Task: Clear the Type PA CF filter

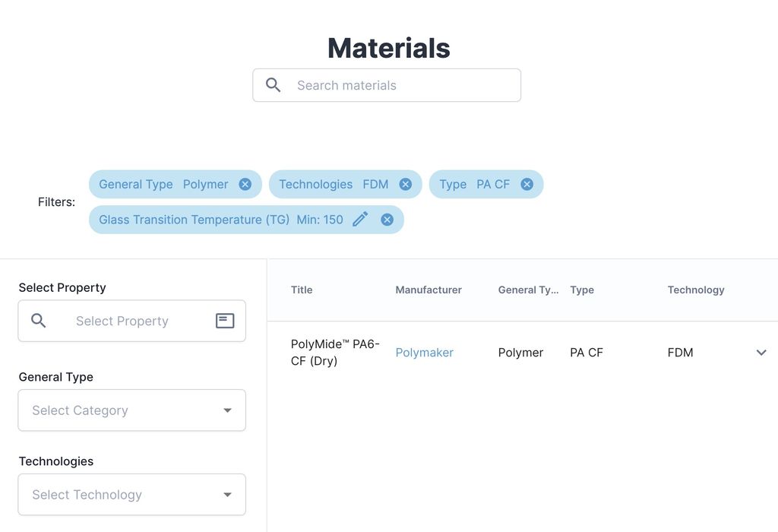Action: coord(527,185)
